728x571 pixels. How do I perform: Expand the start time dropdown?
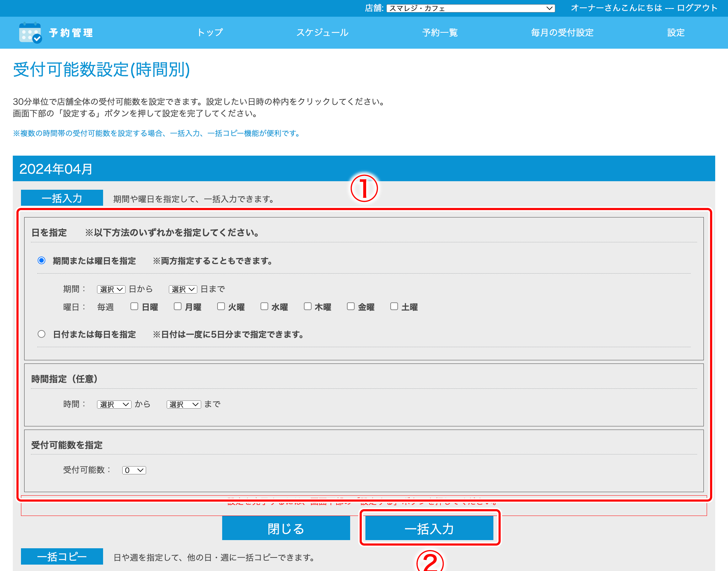pos(114,404)
